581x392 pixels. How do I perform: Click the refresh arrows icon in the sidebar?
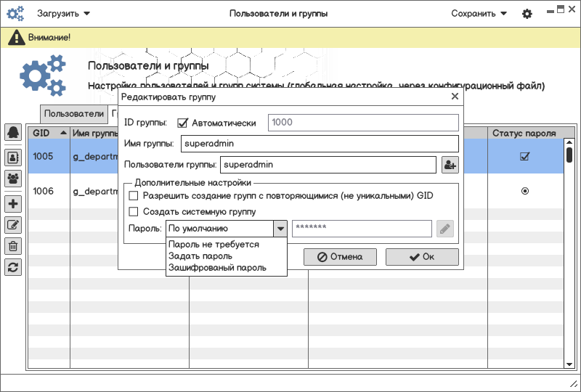click(13, 267)
